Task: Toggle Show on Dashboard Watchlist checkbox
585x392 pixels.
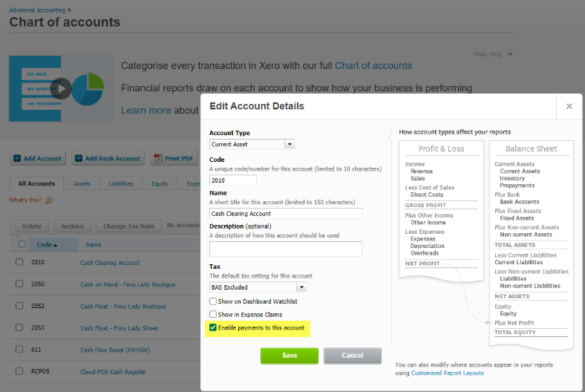Action: [x=212, y=301]
